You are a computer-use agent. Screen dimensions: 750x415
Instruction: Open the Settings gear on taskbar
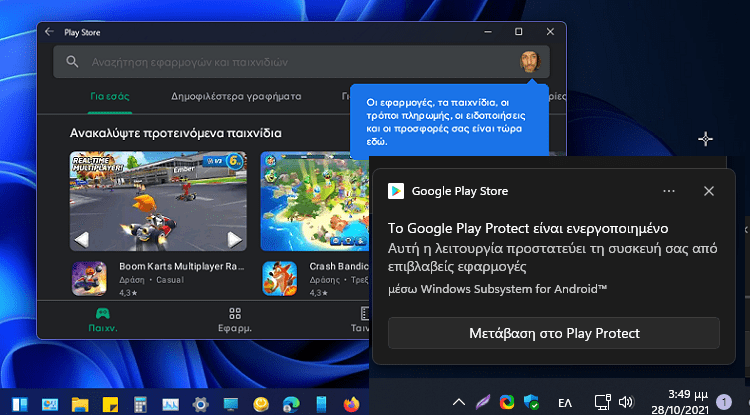point(200,404)
